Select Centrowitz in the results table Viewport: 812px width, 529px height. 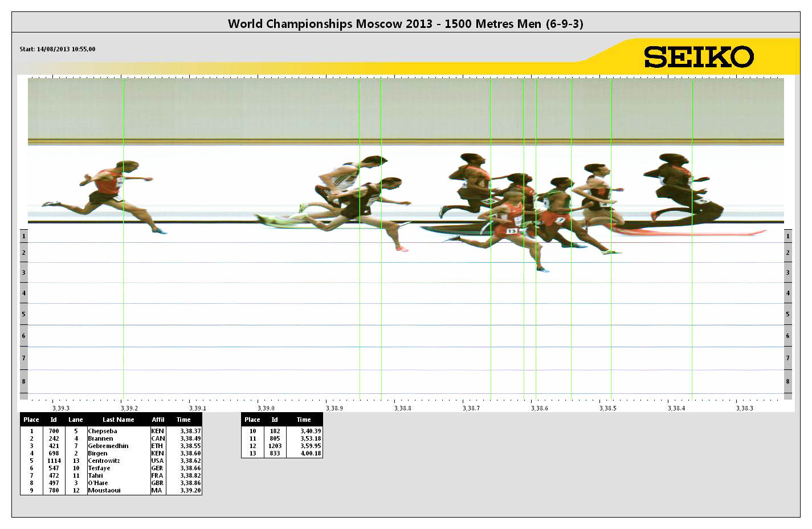click(104, 461)
